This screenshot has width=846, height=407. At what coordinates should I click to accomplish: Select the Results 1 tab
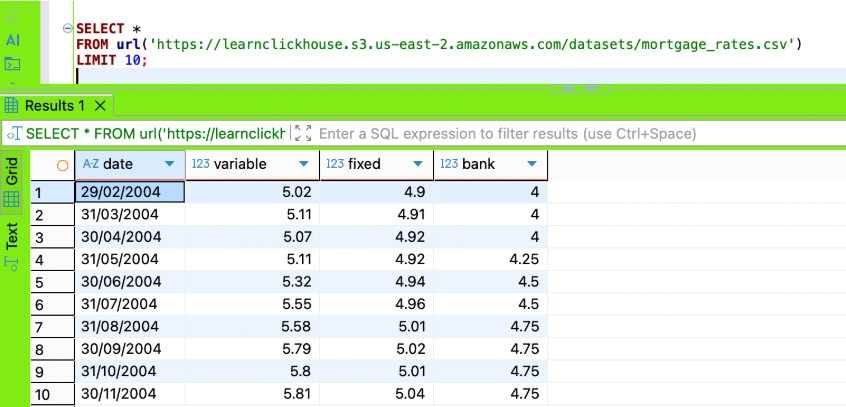(56, 106)
